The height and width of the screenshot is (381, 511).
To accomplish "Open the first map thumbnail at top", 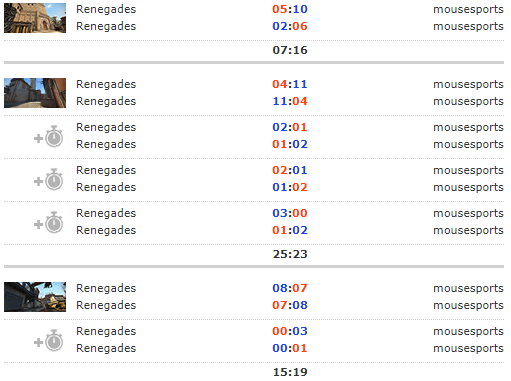I will coord(35,18).
